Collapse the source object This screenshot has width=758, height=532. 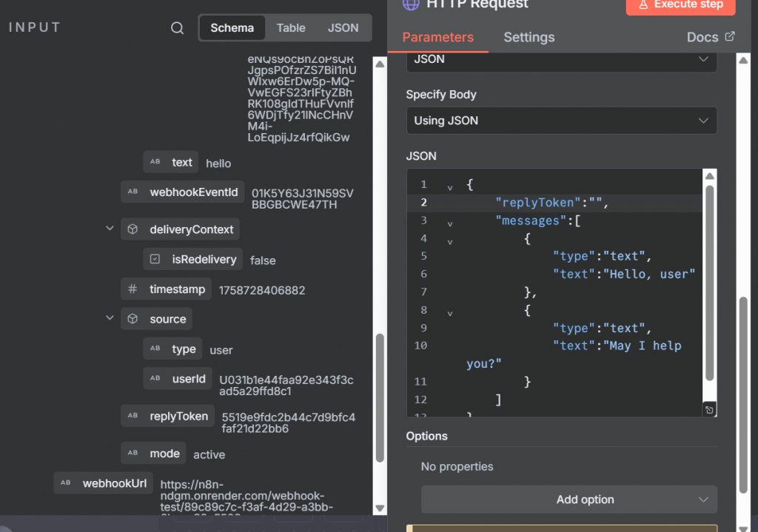click(110, 318)
